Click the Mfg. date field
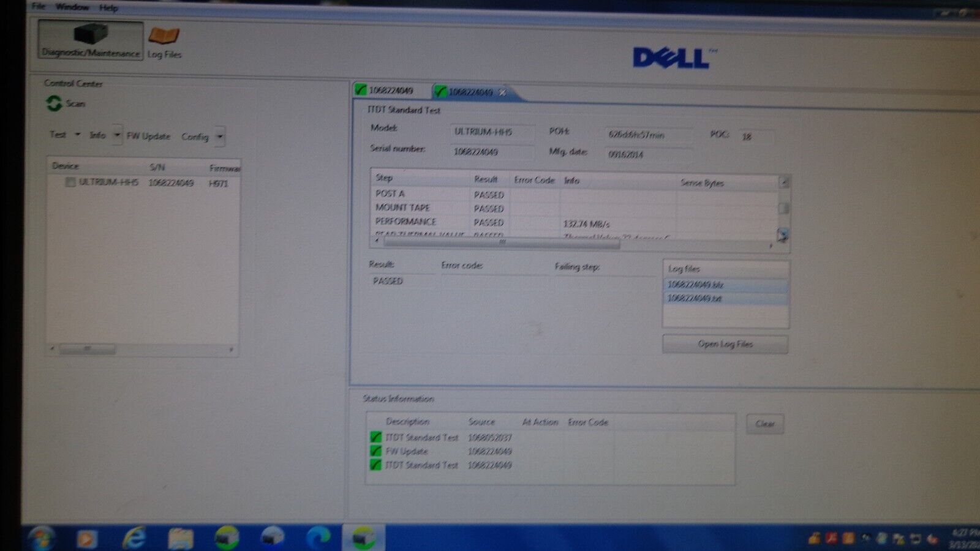The width and height of the screenshot is (980, 551). pos(648,154)
